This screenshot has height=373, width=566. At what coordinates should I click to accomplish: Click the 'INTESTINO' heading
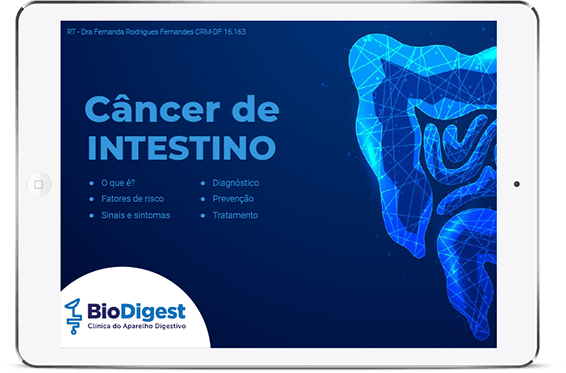pyautogui.click(x=182, y=148)
